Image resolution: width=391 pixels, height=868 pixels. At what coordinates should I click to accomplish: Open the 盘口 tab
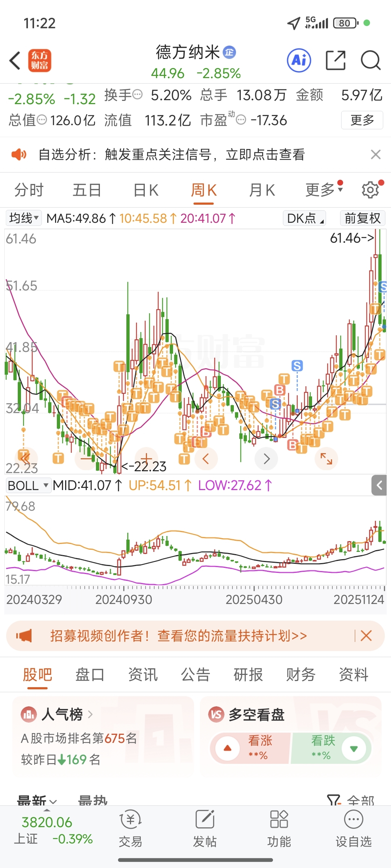90,675
